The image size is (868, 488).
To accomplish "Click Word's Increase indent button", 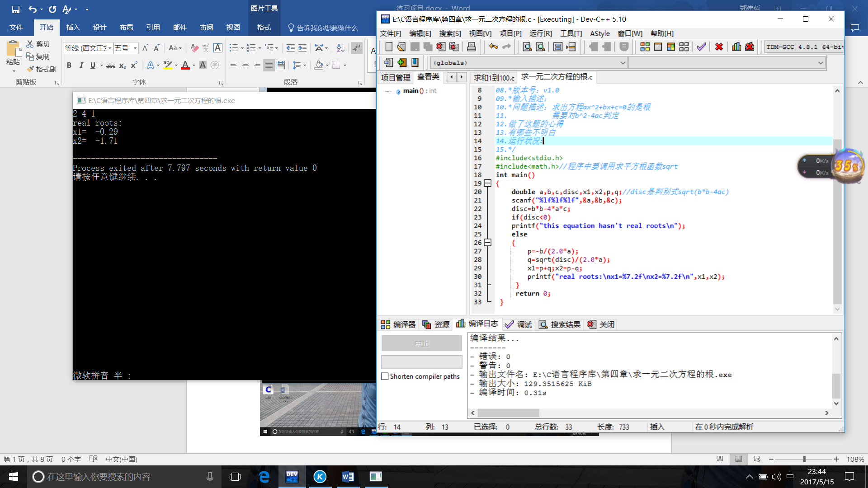I will click(x=302, y=48).
